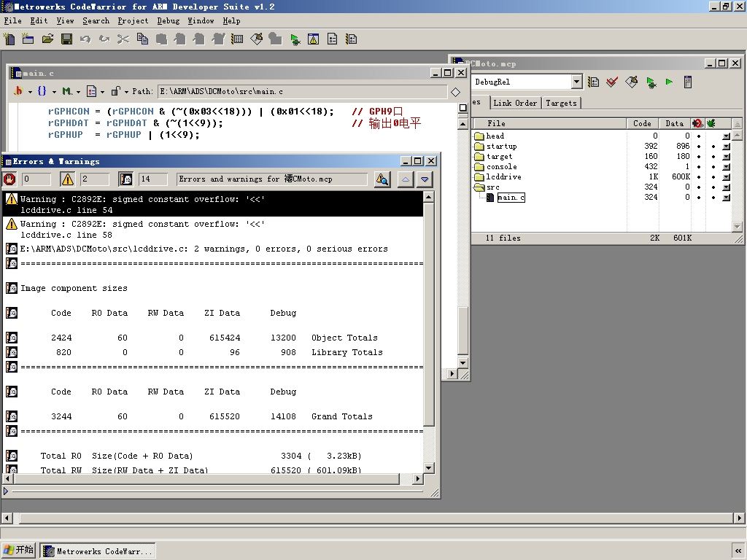Click the Paste toolbar icon
Image resolution: width=747 pixels, height=560 pixels.
point(161,39)
